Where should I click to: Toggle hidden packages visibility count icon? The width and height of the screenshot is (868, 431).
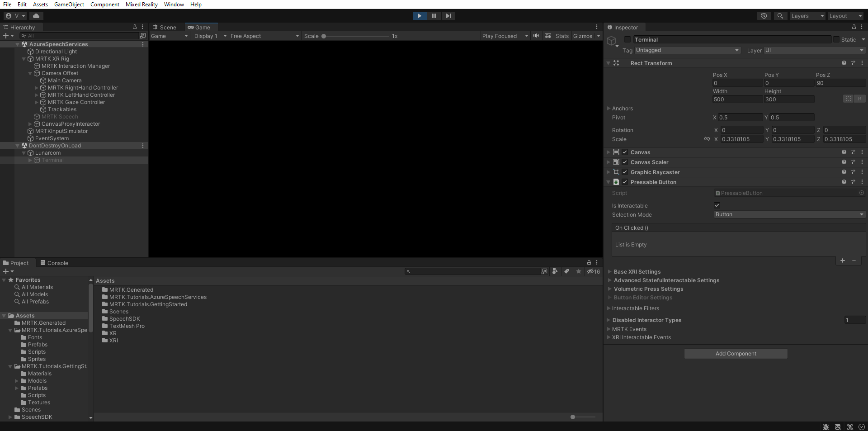[x=594, y=271]
